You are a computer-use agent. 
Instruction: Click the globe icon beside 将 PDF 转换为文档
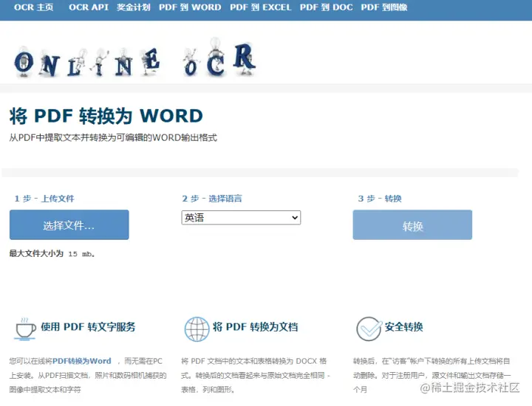[x=197, y=329]
